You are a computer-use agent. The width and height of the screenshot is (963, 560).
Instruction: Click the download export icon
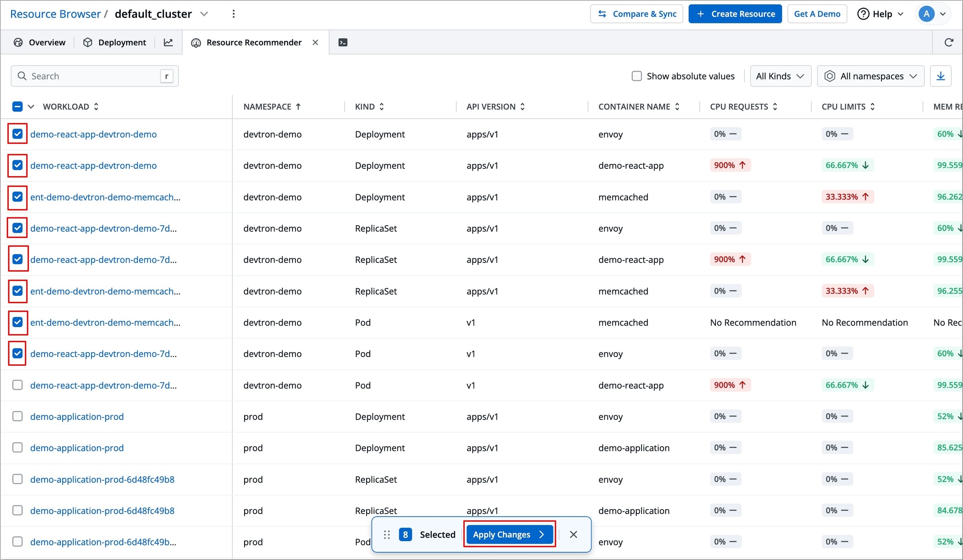point(940,76)
